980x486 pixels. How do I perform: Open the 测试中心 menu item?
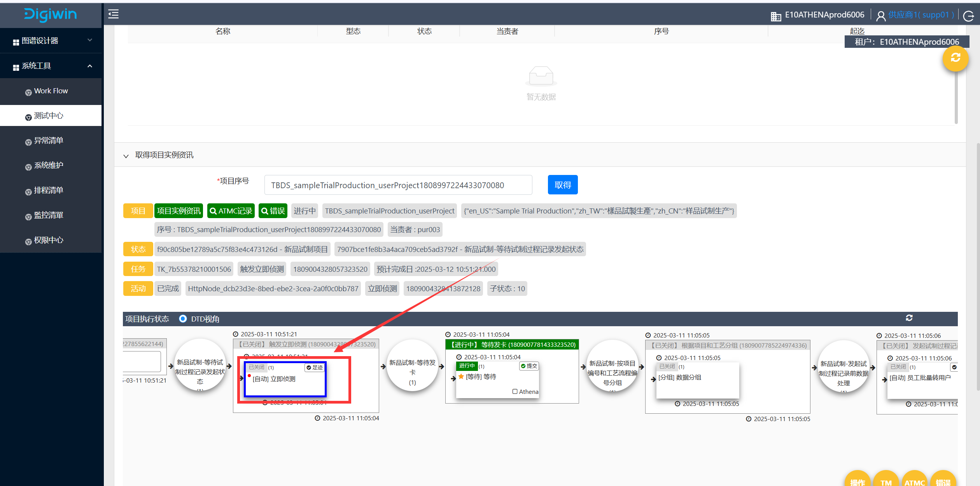[x=51, y=115]
